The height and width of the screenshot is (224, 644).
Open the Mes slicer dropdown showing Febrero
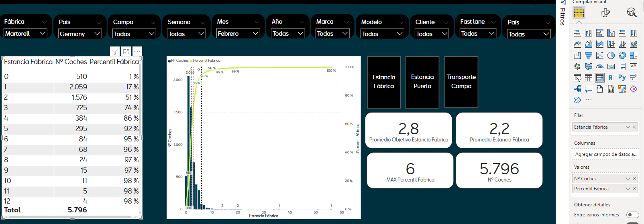coord(238,34)
